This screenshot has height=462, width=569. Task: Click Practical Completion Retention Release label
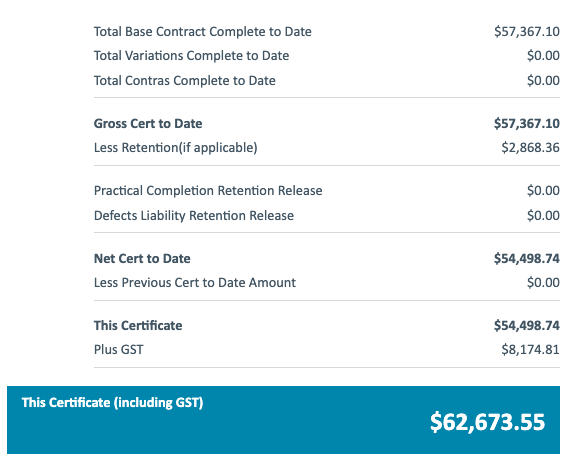point(208,191)
